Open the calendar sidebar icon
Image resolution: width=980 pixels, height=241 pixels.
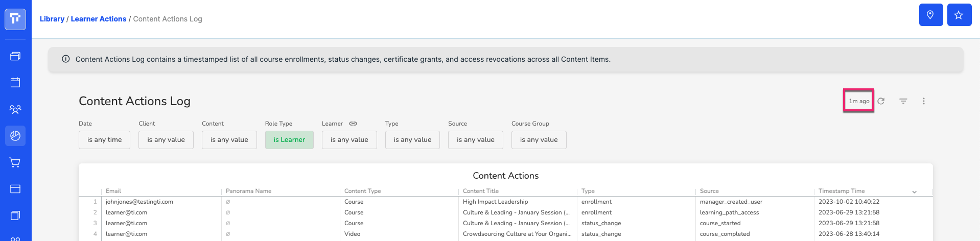coord(15,82)
